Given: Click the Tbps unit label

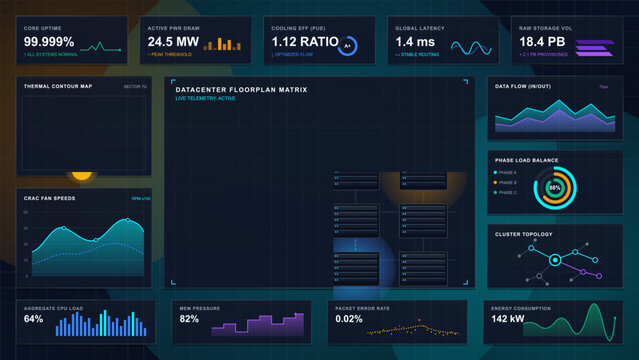Looking at the screenshot, I should pyautogui.click(x=604, y=86).
